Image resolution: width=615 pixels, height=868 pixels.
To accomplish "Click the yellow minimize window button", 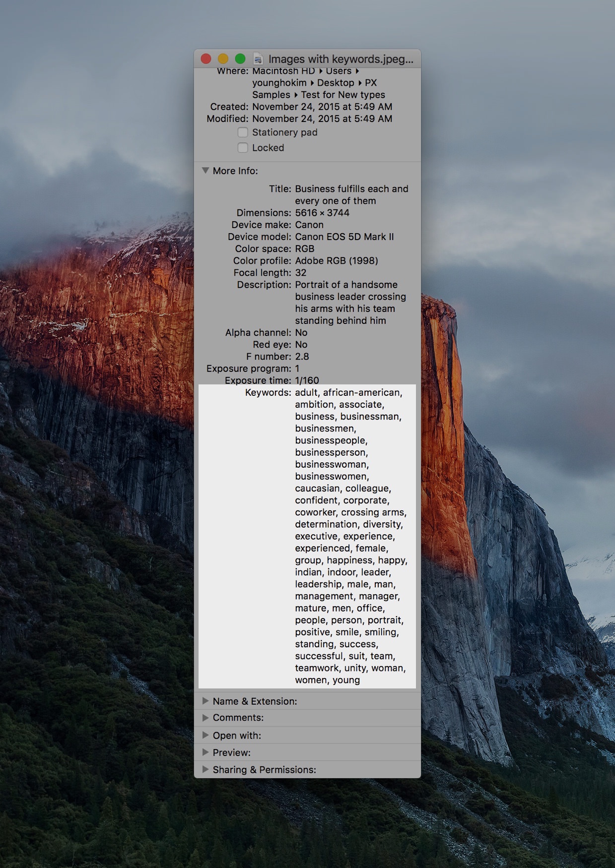I will click(x=223, y=59).
